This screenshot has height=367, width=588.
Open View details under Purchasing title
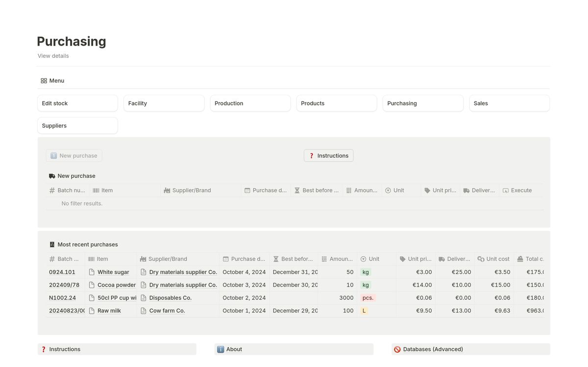53,56
